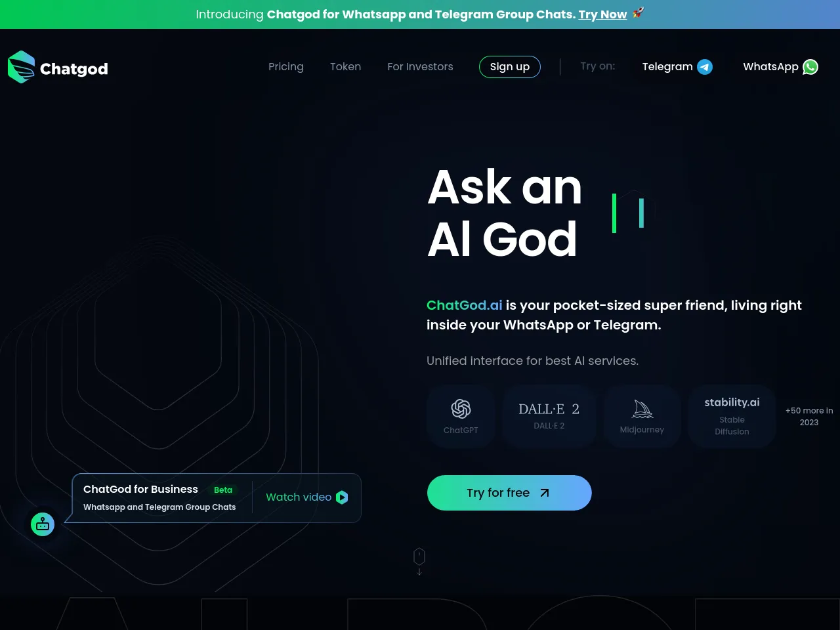Open the WhatsApp icon link

810,67
